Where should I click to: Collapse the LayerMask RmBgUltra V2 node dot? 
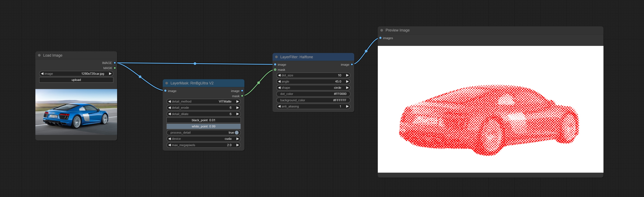pyautogui.click(x=167, y=83)
